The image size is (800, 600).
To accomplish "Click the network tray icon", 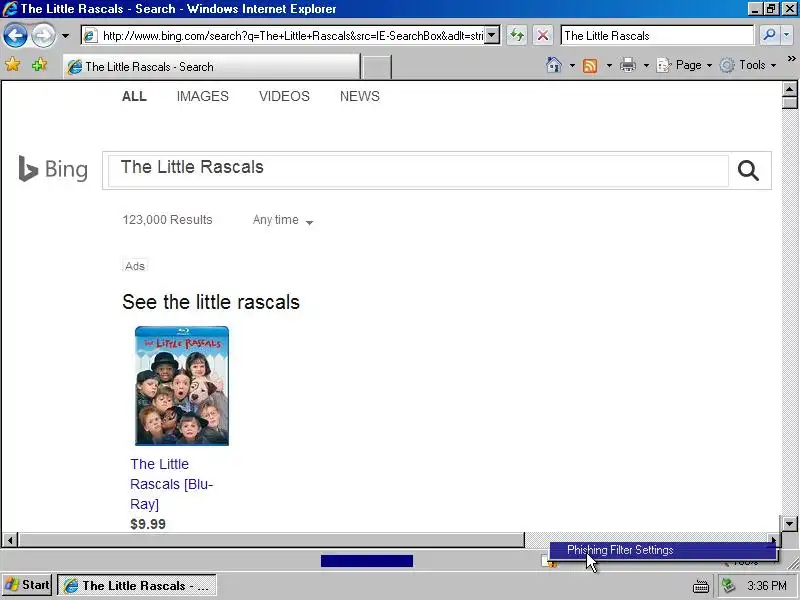I will 728,585.
